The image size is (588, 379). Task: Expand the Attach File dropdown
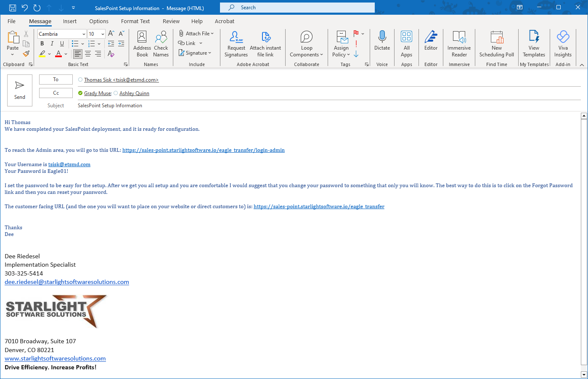pos(212,34)
